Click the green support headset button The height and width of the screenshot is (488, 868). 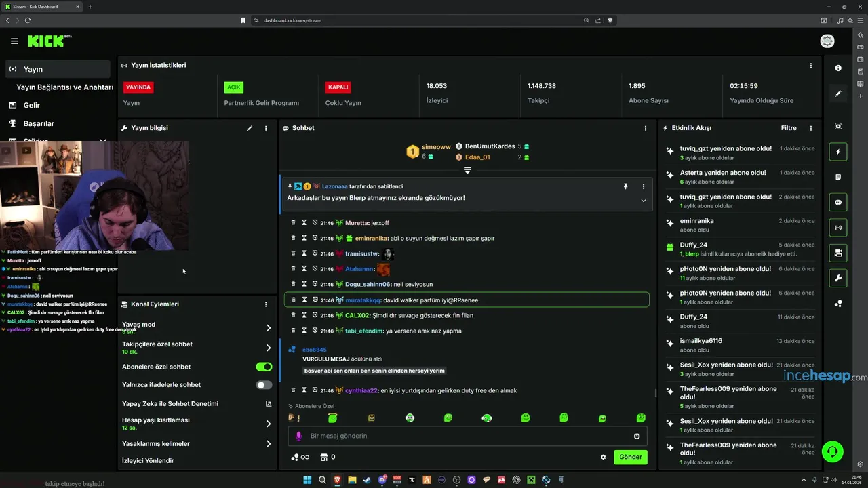click(x=832, y=451)
